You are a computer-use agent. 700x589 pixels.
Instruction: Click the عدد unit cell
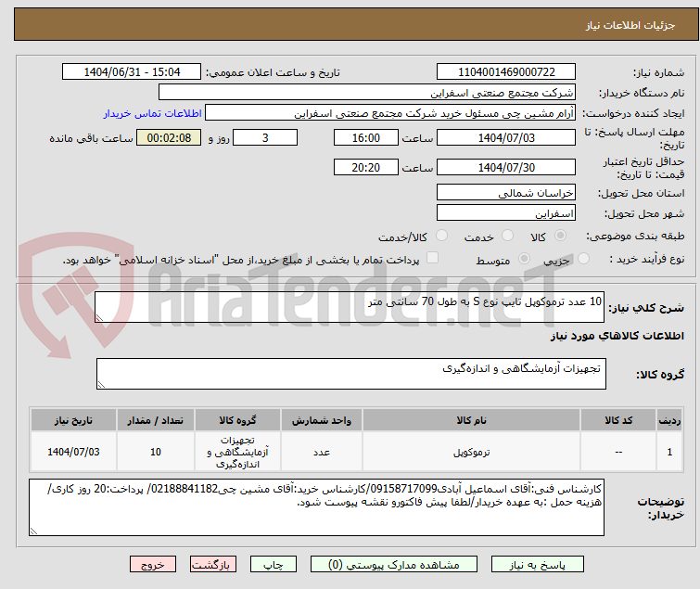322,452
